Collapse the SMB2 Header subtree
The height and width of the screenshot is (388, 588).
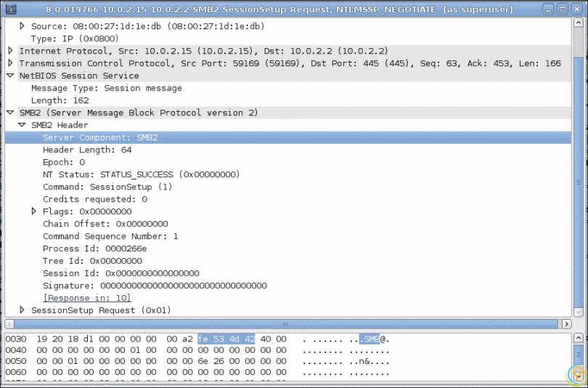[22, 125]
